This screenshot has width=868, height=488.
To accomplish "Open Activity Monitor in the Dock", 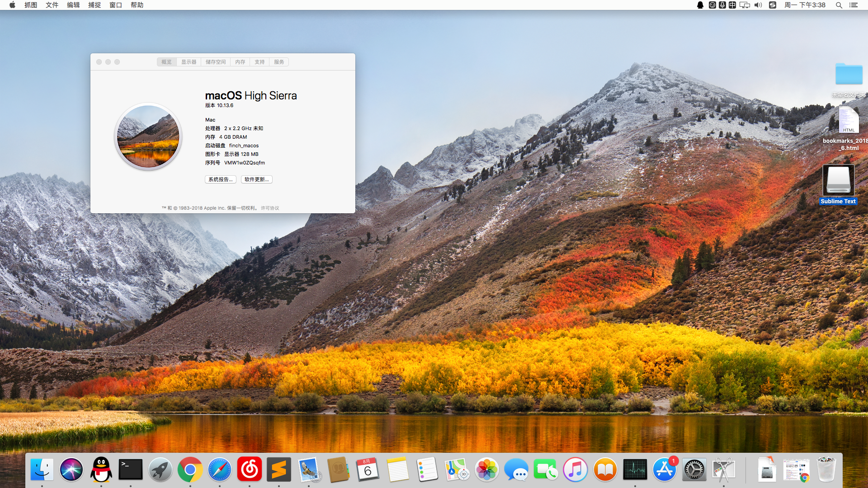I will 635,470.
